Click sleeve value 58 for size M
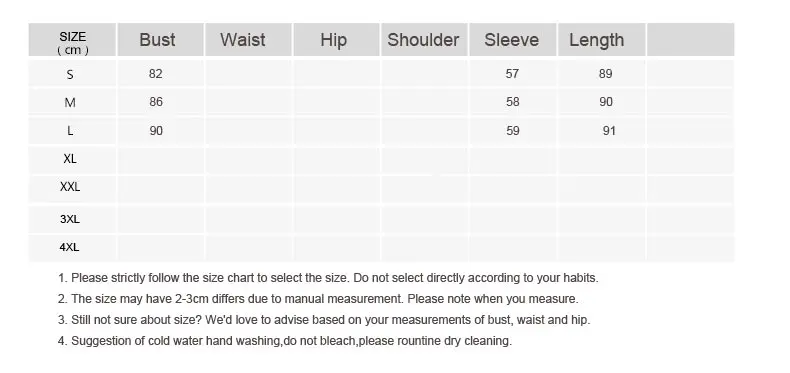This screenshot has width=790, height=373. click(x=512, y=102)
